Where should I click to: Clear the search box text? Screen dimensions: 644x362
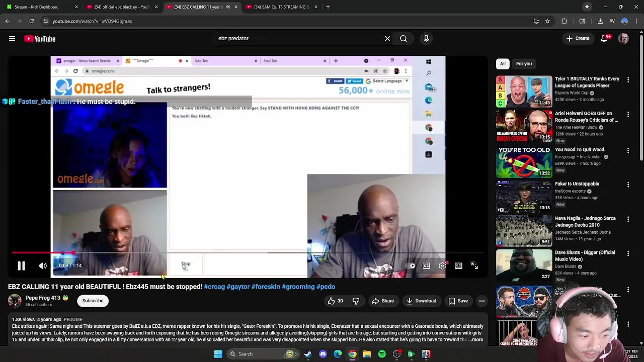[x=387, y=38]
